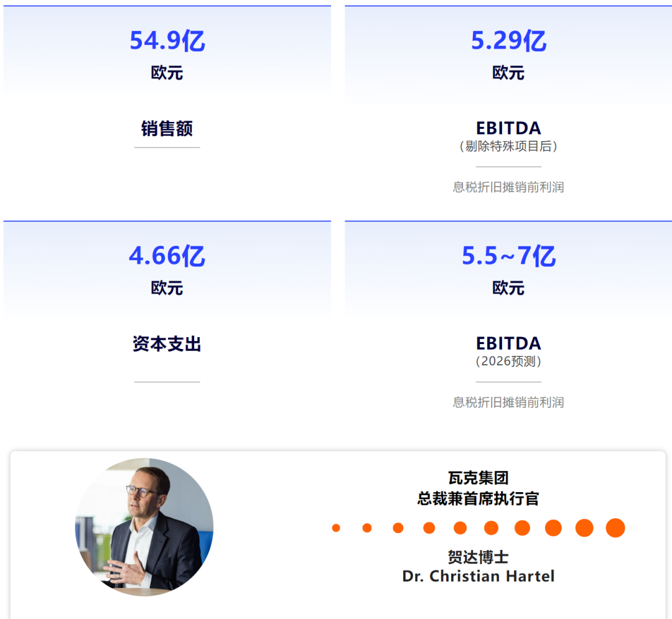Click the 54.9亿 sales figure
Image resolution: width=672 pixels, height=619 pixels.
pyautogui.click(x=167, y=40)
